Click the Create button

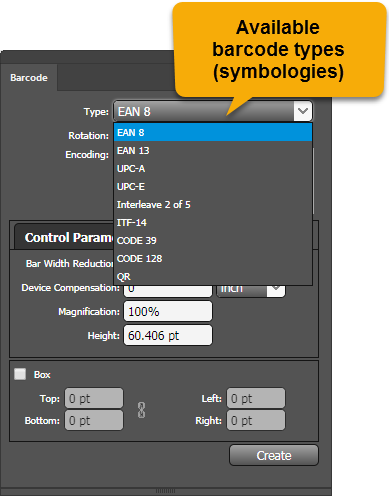coord(274,455)
